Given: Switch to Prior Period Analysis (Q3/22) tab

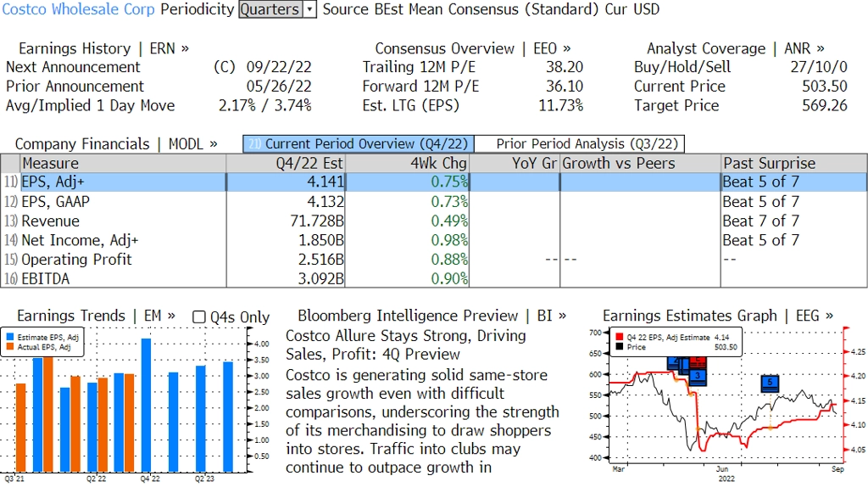Looking at the screenshot, I should 580,144.
